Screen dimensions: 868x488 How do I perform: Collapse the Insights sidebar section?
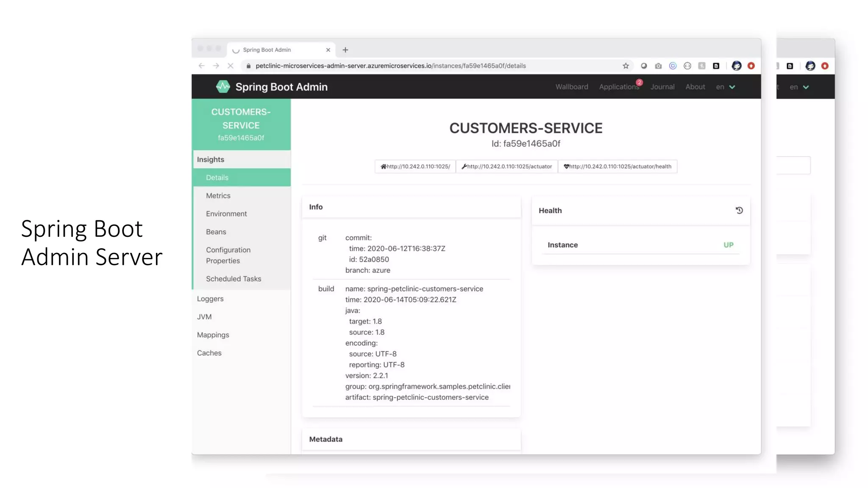[242, 159]
